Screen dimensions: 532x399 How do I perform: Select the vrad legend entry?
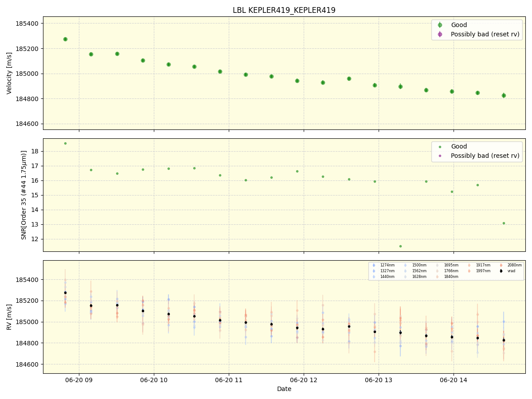coord(512,271)
